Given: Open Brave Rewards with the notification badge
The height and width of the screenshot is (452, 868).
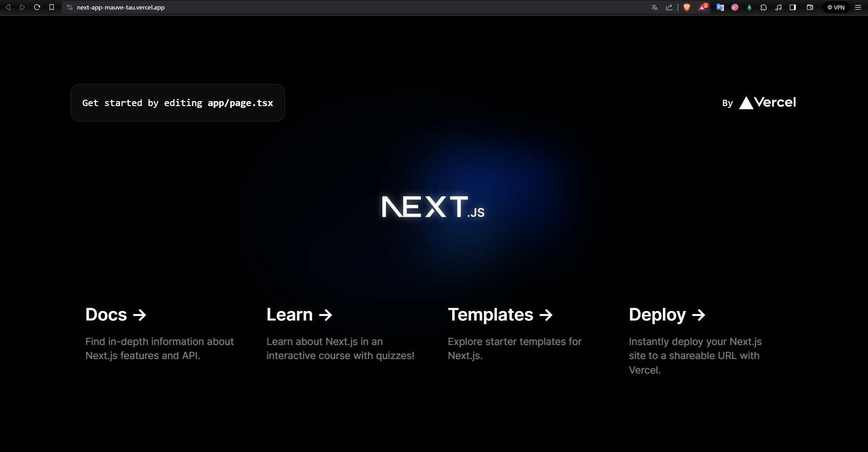Looking at the screenshot, I should click(703, 7).
